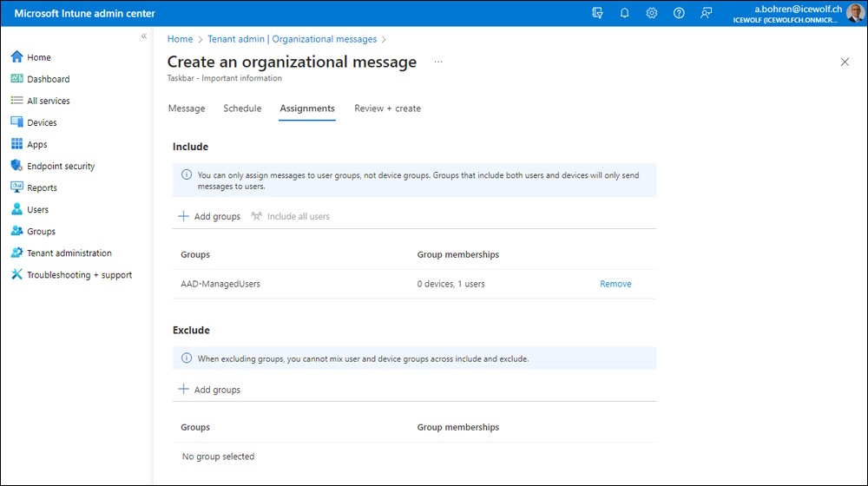Click the user profile avatar photo
The width and height of the screenshot is (868, 486).
855,13
